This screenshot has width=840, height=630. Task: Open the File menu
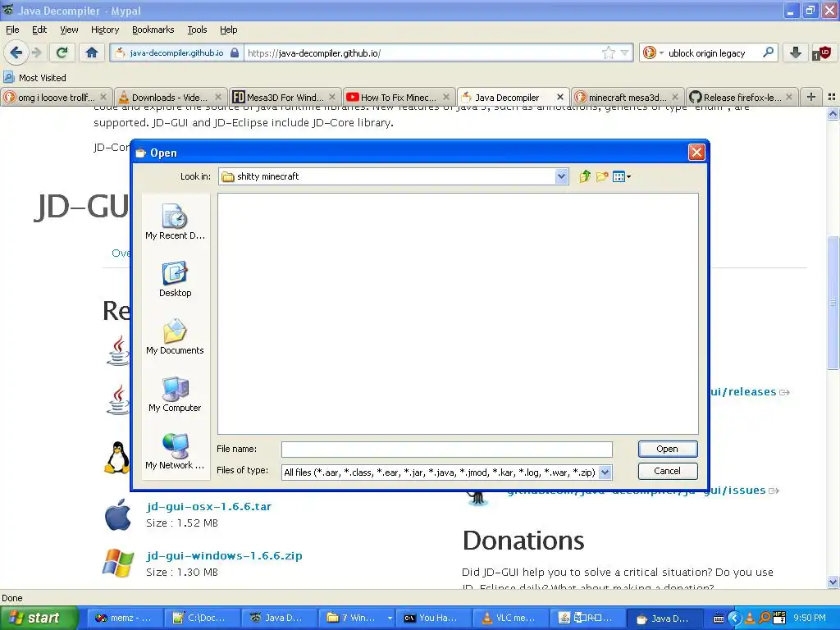click(x=12, y=30)
